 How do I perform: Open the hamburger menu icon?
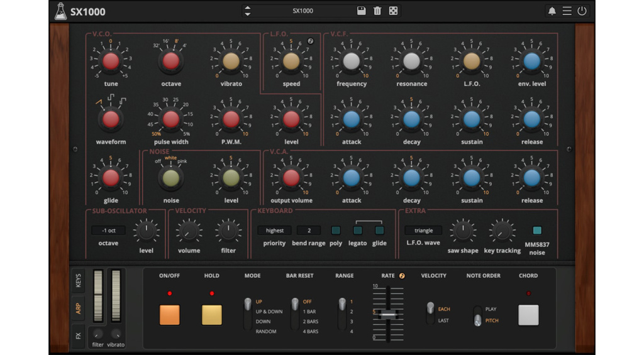[567, 11]
